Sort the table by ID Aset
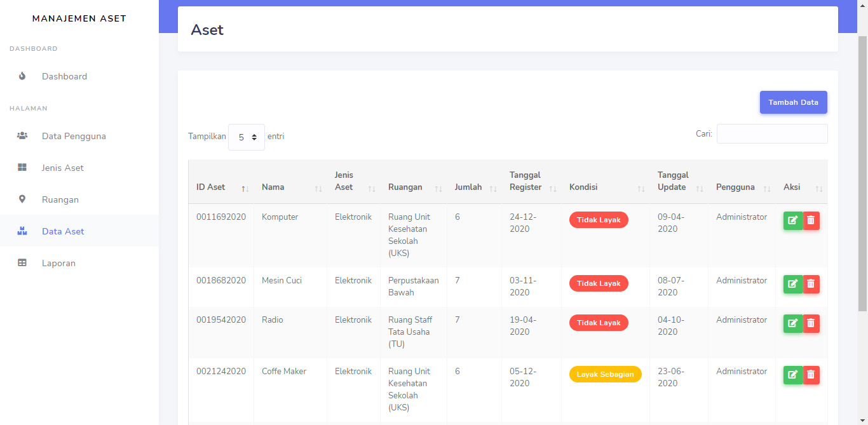This screenshot has height=425, width=868. coord(210,187)
